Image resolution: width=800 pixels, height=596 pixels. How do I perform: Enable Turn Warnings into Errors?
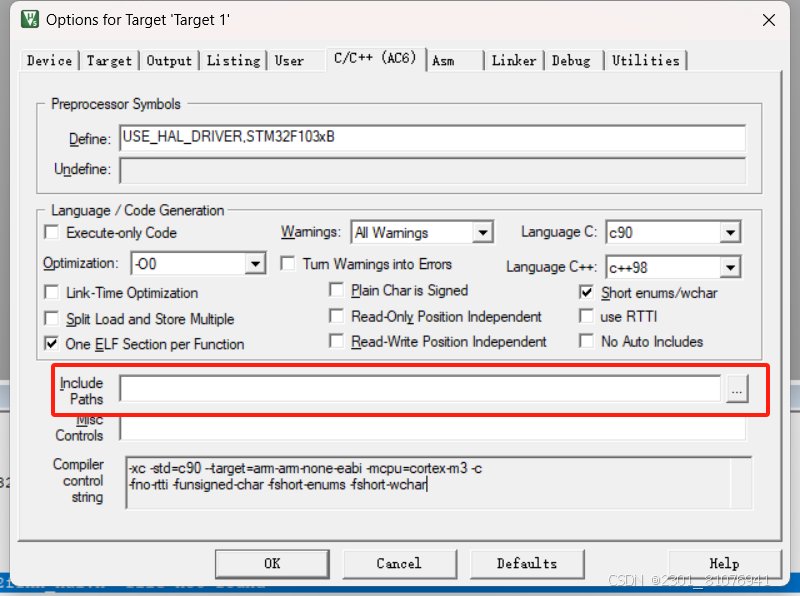click(x=288, y=264)
